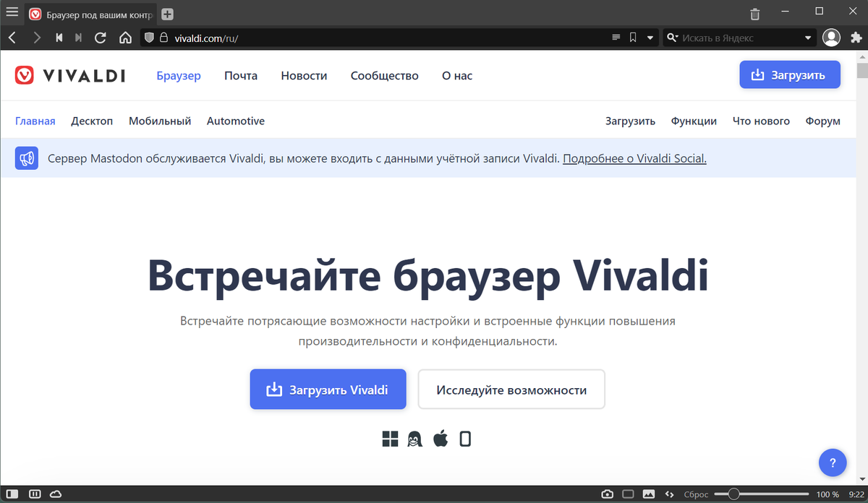
Task: Open the closed tabs trash bin
Action: (x=755, y=14)
